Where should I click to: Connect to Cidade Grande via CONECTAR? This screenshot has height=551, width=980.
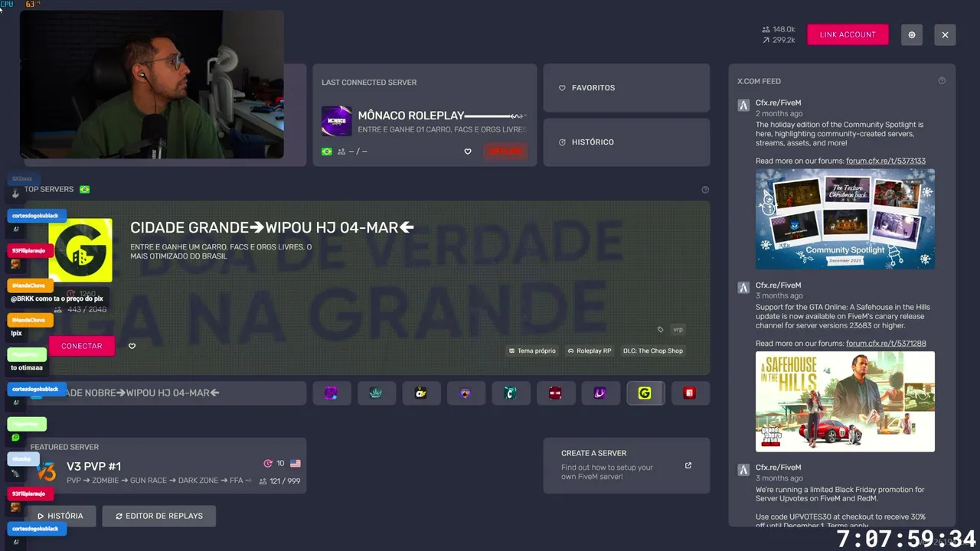pyautogui.click(x=82, y=346)
